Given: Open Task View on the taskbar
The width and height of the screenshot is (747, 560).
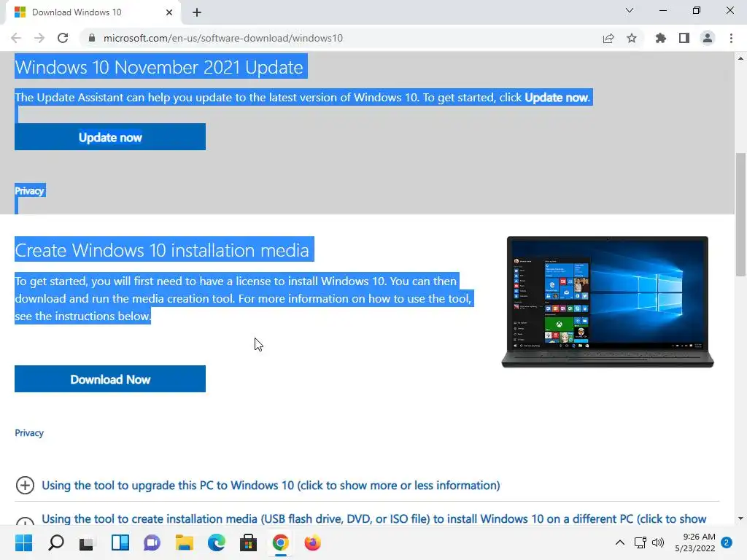Looking at the screenshot, I should [x=86, y=542].
